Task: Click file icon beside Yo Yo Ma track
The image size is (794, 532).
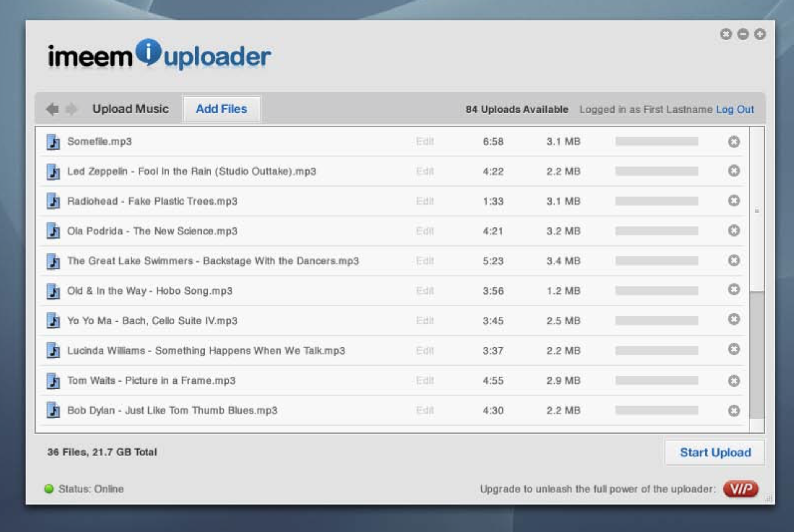Action: point(53,321)
